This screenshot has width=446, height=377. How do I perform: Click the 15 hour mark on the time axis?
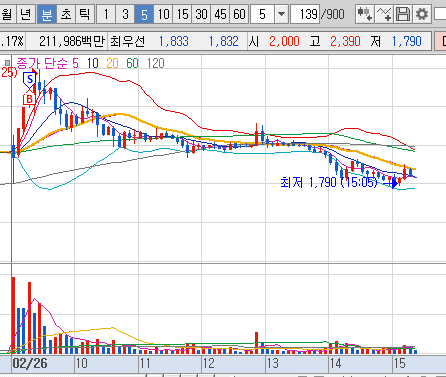coord(400,363)
